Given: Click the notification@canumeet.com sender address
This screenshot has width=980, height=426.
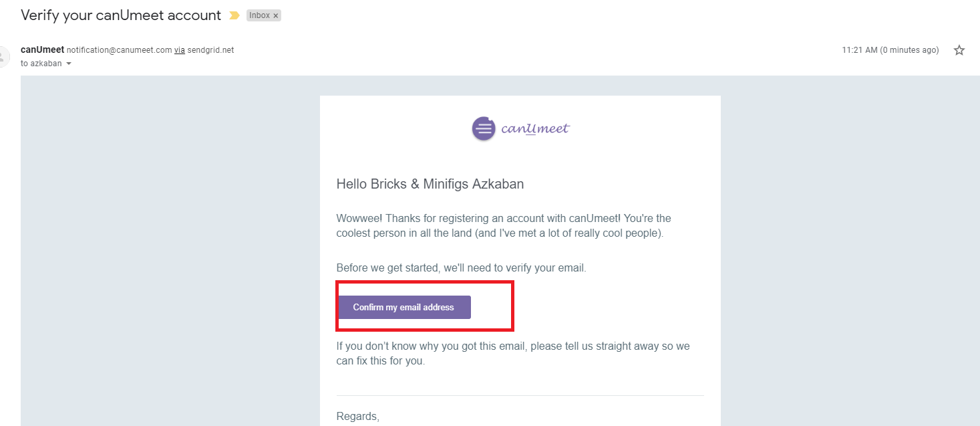Looking at the screenshot, I should [119, 50].
